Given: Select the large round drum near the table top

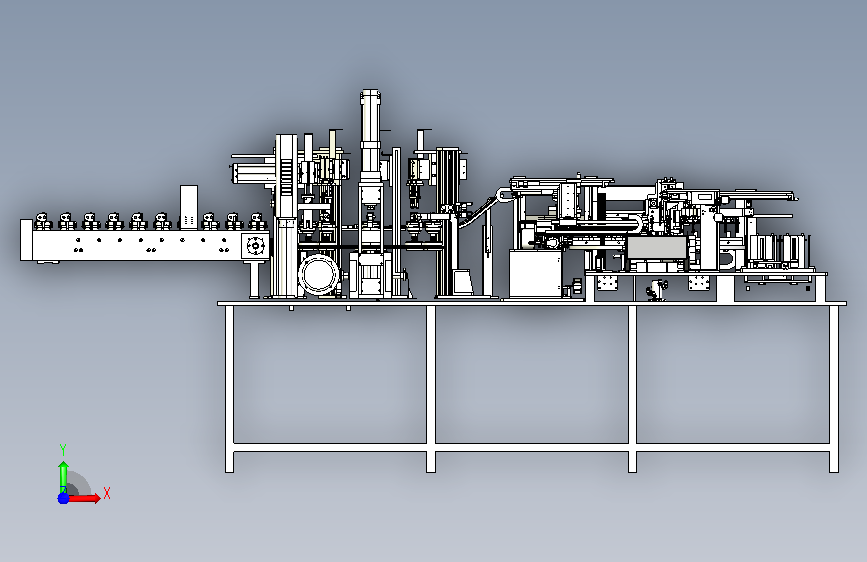Looking at the screenshot, I should (319, 274).
